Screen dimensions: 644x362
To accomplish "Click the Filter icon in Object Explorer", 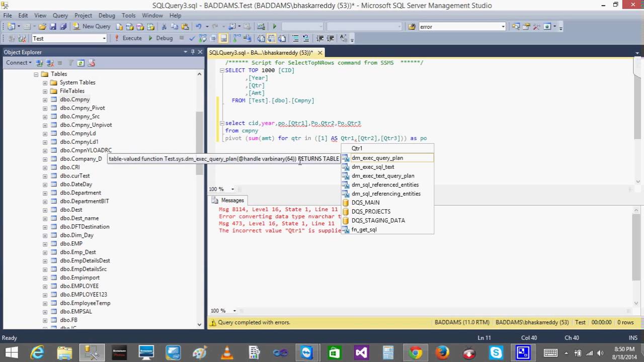I will point(71,63).
